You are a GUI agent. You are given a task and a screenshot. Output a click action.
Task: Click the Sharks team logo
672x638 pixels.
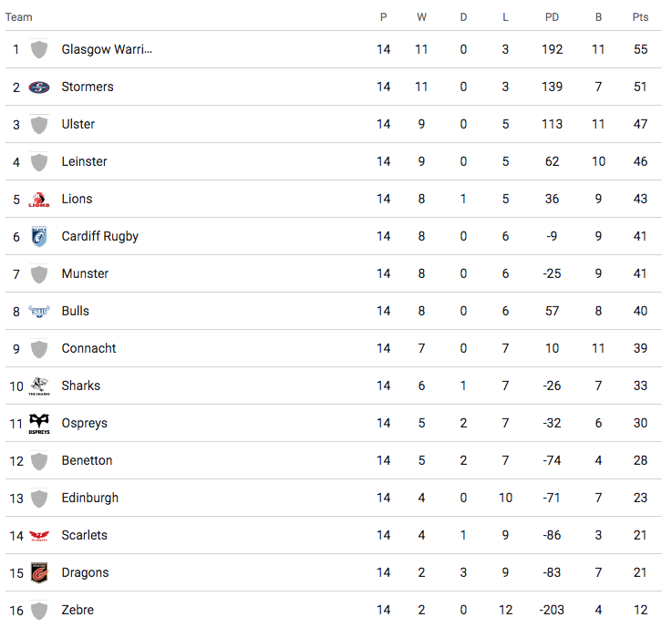tap(39, 386)
